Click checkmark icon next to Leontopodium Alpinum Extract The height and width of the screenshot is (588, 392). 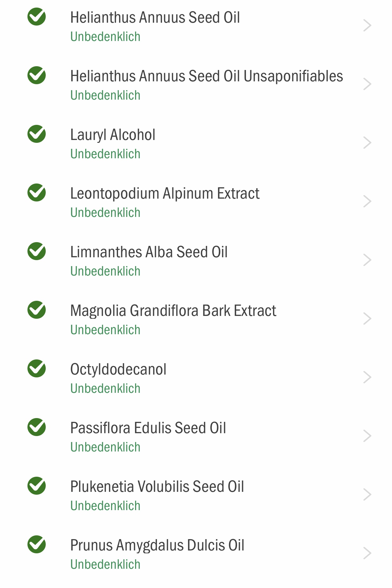[x=37, y=193]
